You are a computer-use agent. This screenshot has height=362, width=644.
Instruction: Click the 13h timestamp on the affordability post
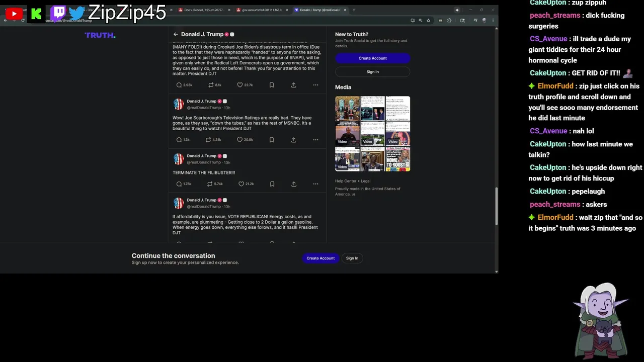coord(227,207)
